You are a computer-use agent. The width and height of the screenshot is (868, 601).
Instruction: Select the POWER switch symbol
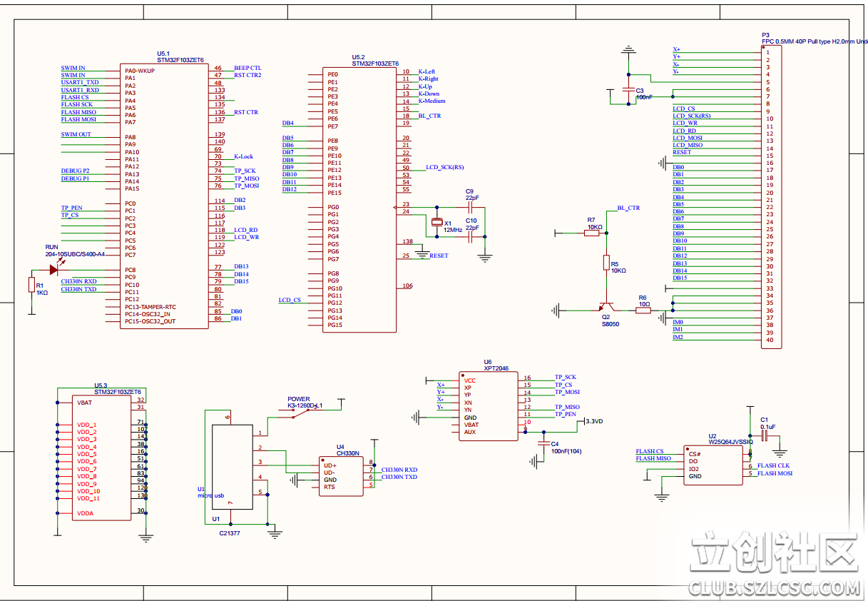pos(298,414)
